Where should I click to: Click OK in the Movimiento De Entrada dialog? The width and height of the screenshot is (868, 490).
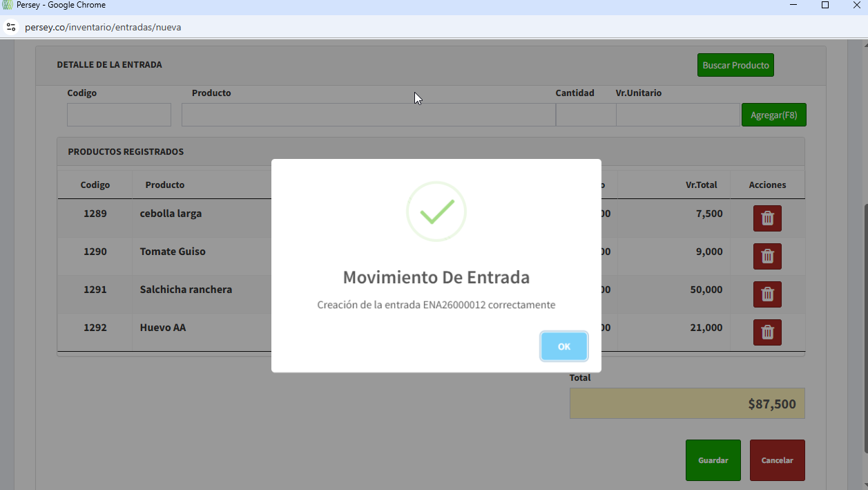pos(563,346)
